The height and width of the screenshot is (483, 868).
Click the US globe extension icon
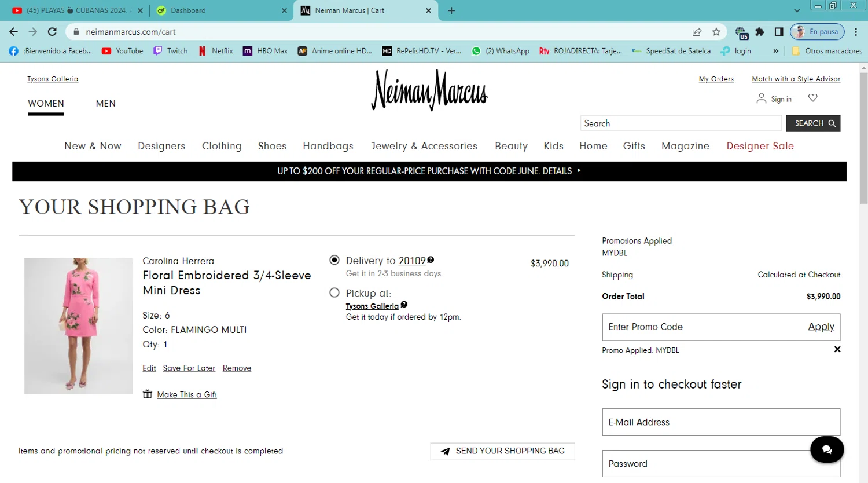741,32
